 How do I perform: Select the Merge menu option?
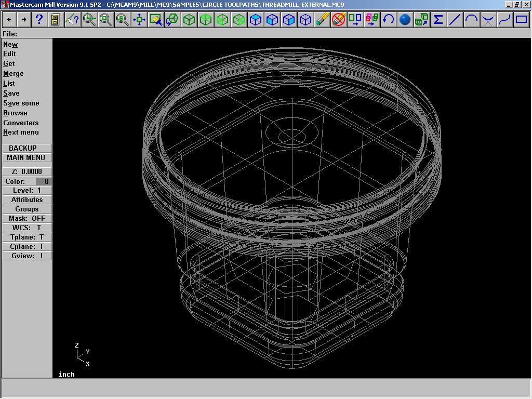14,74
